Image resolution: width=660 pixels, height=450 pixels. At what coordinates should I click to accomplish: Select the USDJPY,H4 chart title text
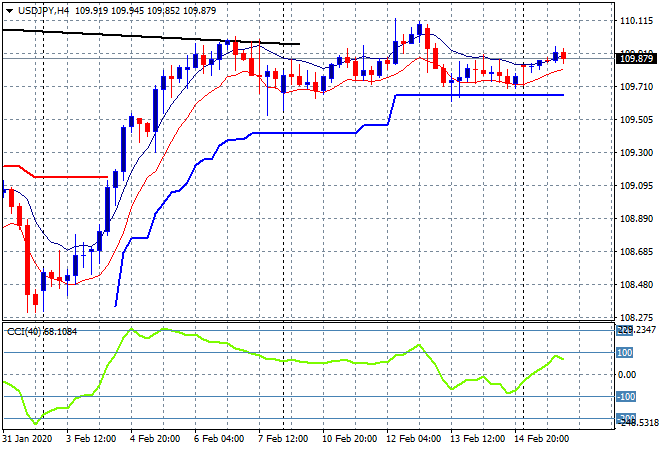(43, 11)
